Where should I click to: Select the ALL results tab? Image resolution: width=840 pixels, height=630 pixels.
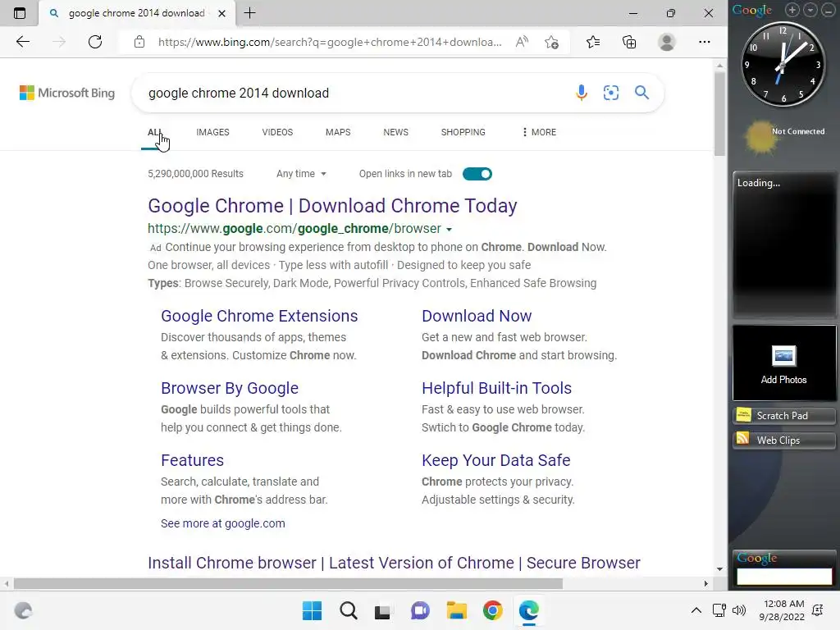154,132
